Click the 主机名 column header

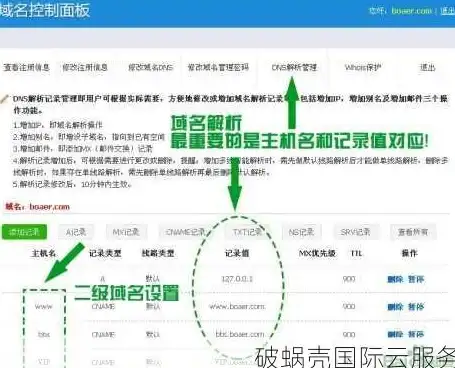pyautogui.click(x=44, y=253)
